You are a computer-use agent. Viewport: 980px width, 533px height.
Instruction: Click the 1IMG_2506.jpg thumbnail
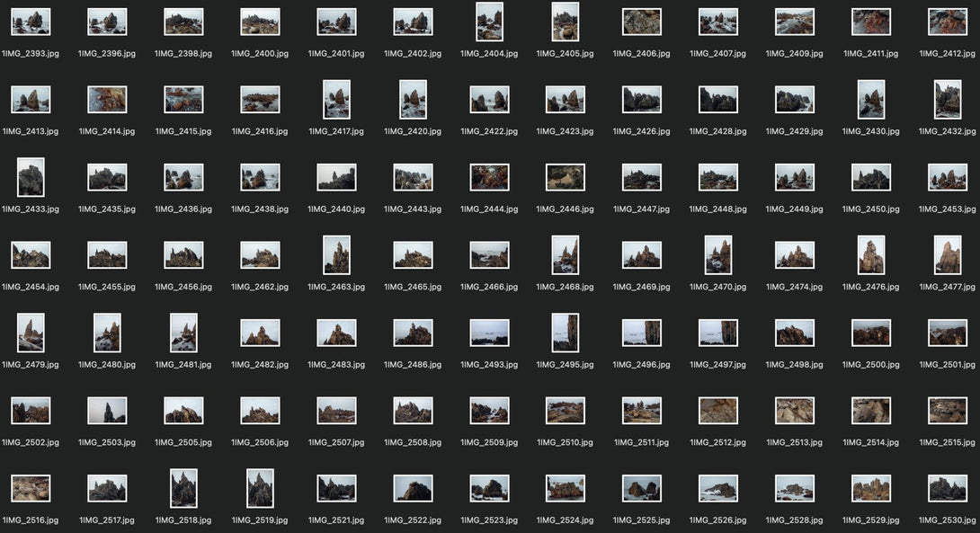260,411
